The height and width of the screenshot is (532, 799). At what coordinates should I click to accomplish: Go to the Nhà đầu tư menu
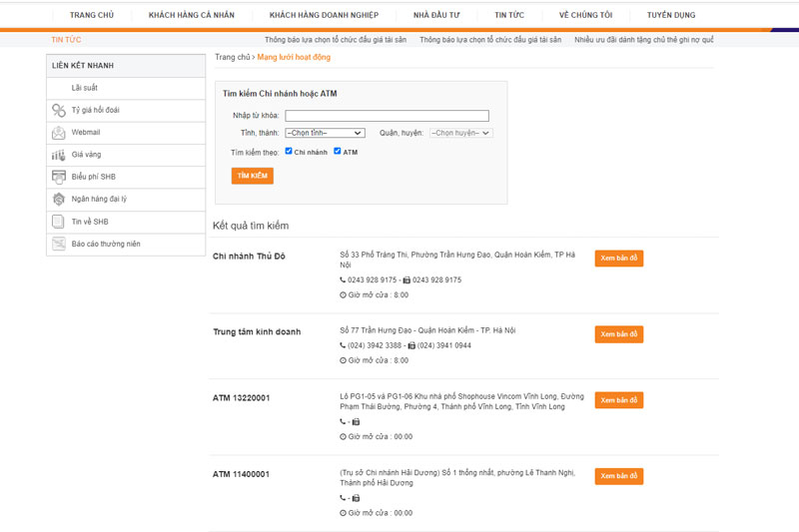click(x=435, y=15)
